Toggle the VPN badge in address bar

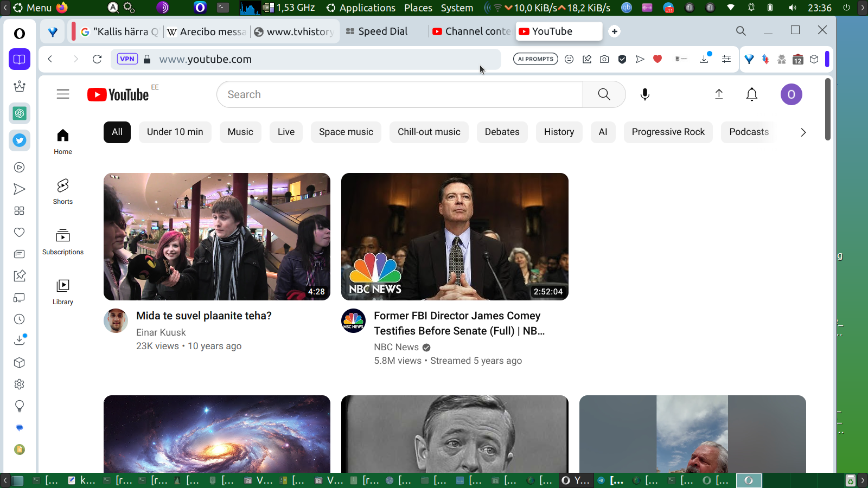click(x=127, y=59)
